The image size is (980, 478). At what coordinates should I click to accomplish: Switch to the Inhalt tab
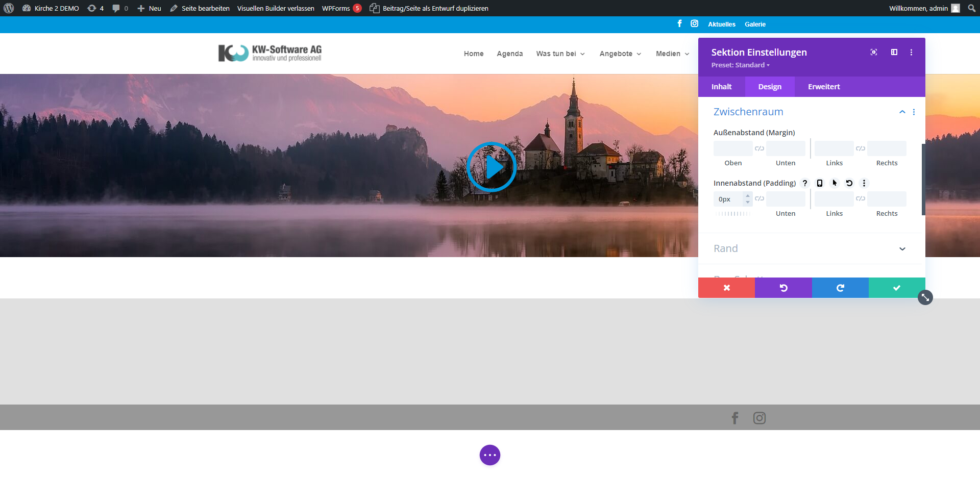[721, 87]
